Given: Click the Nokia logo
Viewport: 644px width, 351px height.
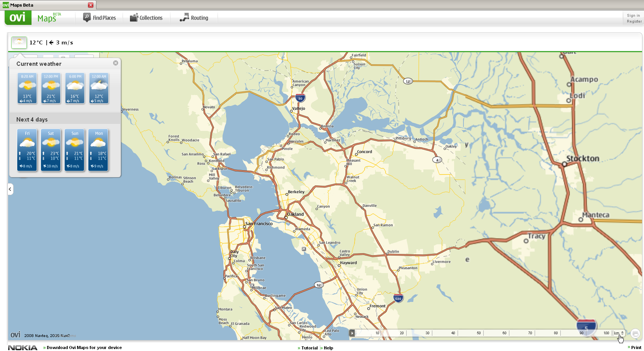Looking at the screenshot, I should pos(23,347).
